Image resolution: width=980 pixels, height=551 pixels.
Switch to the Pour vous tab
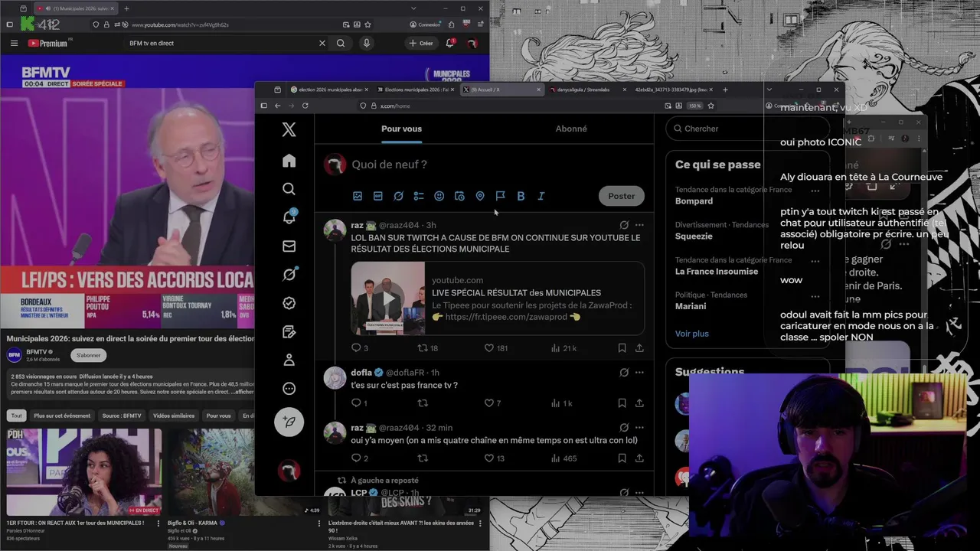pos(401,129)
